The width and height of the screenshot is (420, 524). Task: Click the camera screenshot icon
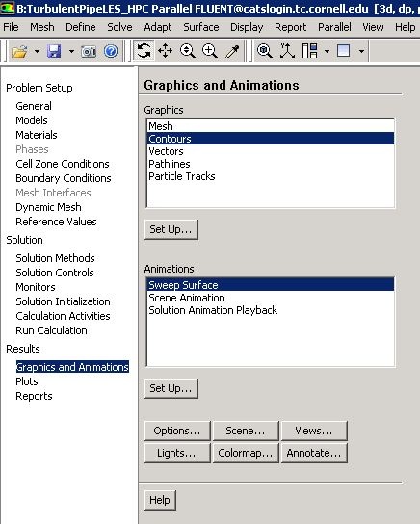[x=89, y=51]
